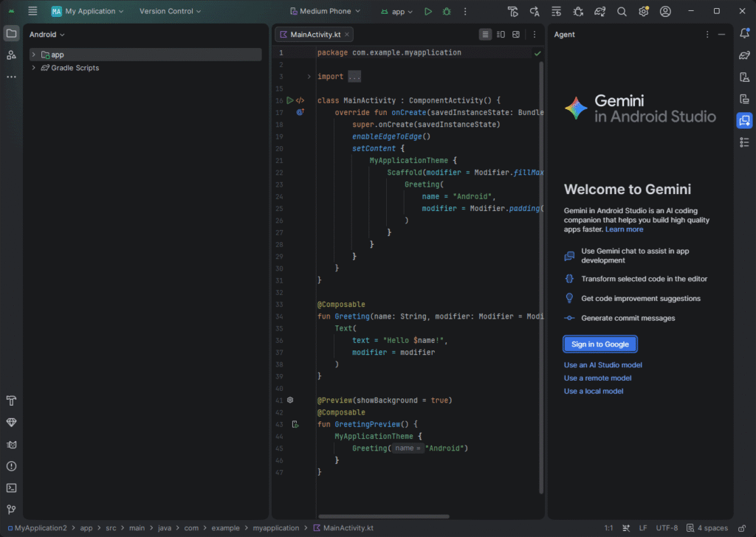The image size is (756, 537).
Task: Hide the Agent panel
Action: tap(721, 35)
